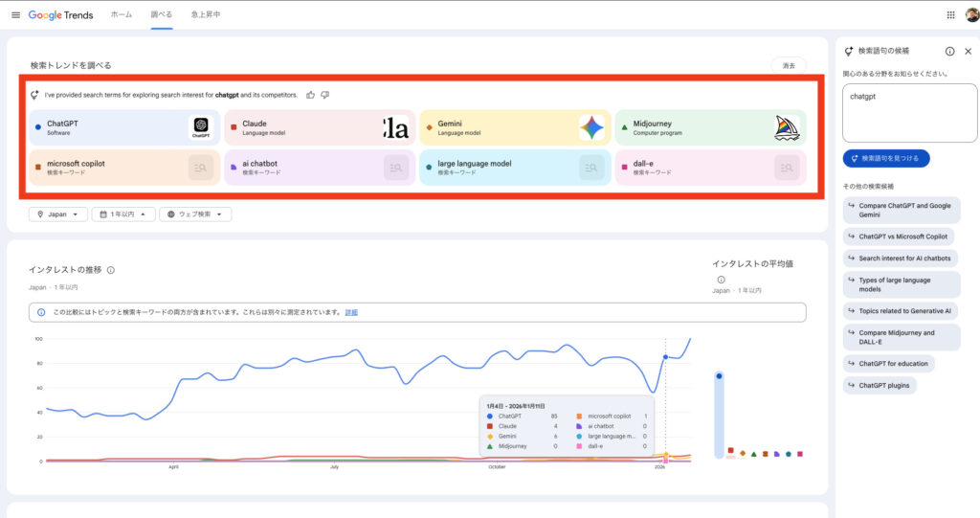Click the 消去 clear button
This screenshot has height=518, width=980.
(x=789, y=65)
